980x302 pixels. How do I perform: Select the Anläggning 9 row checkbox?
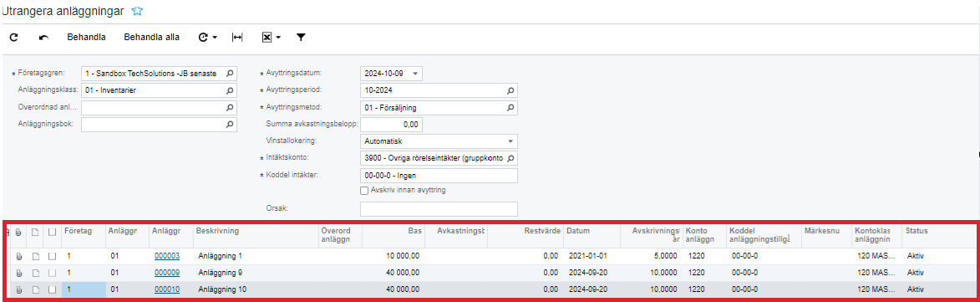click(53, 273)
